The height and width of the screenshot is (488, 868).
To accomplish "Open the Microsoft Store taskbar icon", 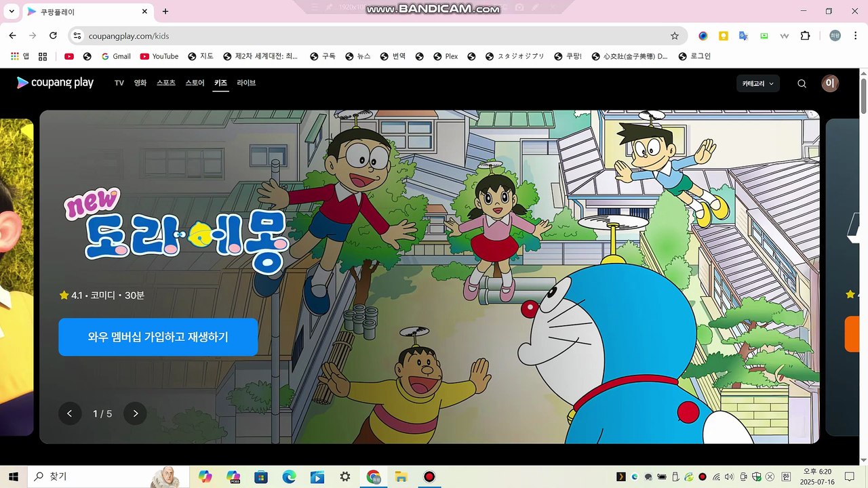I will pos(261,476).
